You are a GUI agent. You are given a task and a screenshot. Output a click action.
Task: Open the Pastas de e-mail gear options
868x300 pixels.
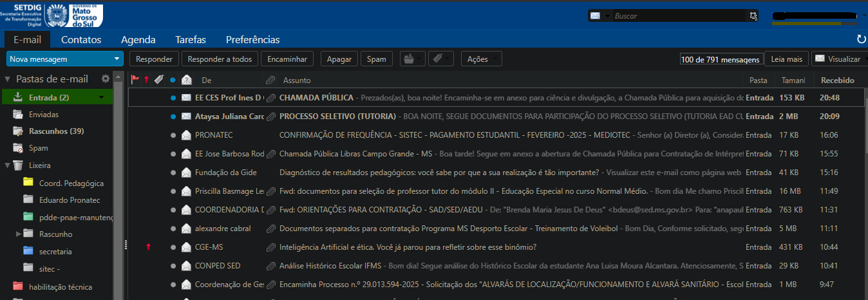[x=106, y=79]
